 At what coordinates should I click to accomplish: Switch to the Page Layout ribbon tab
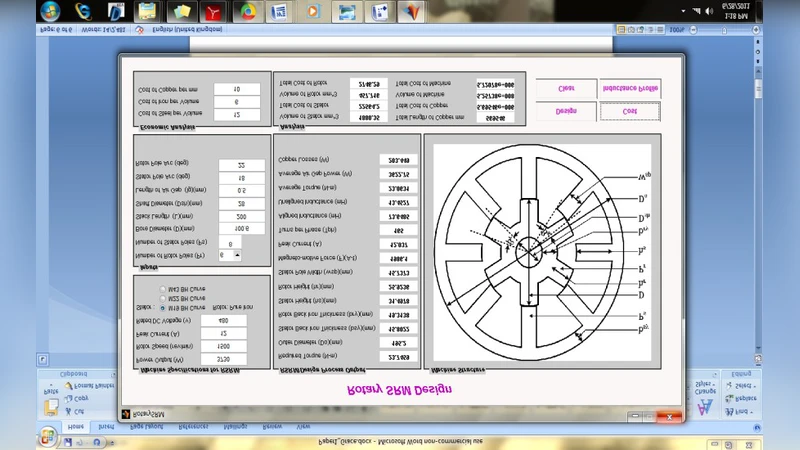coord(148,426)
